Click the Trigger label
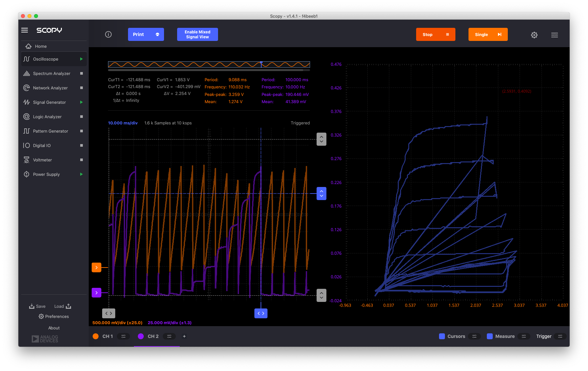Image resolution: width=588 pixels, height=371 pixels. pyautogui.click(x=544, y=336)
